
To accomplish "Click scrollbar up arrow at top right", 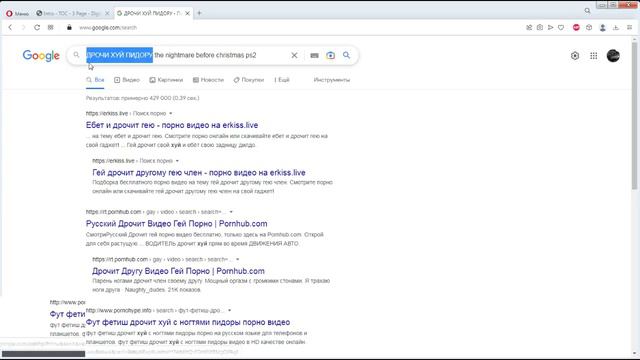I will coord(634,40).
